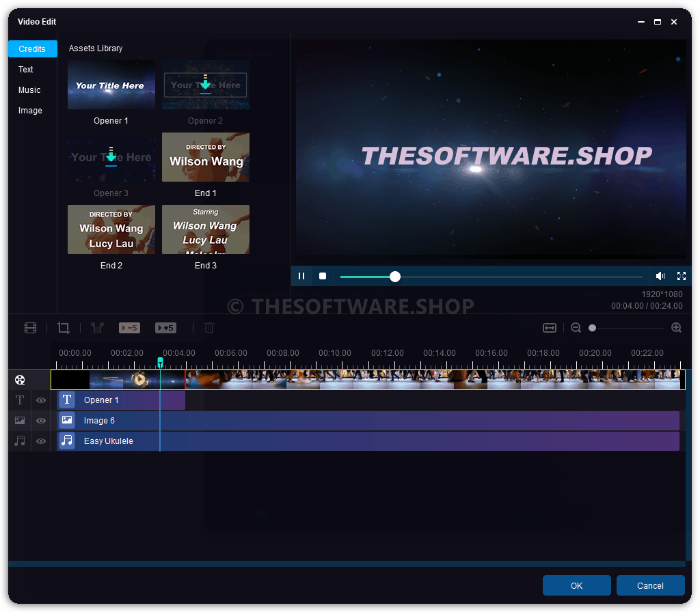Enter fullscreen preview mode

682,276
